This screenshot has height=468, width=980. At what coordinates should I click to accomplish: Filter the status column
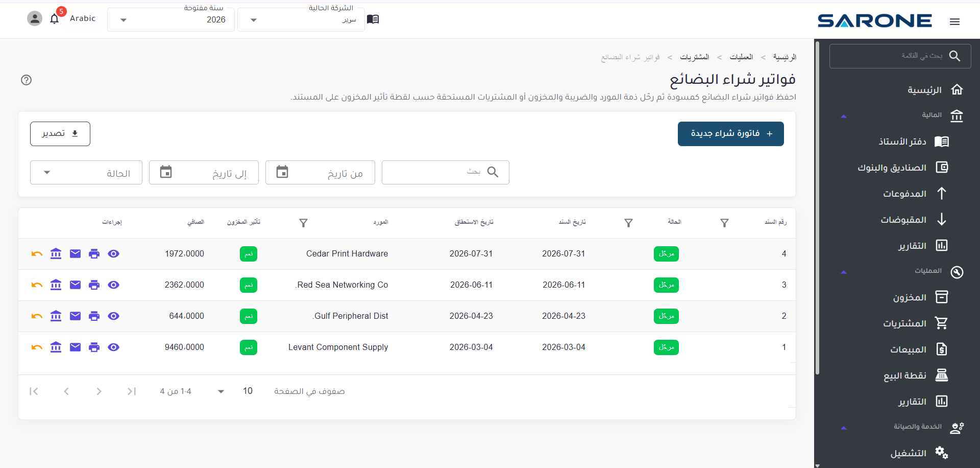pyautogui.click(x=629, y=223)
